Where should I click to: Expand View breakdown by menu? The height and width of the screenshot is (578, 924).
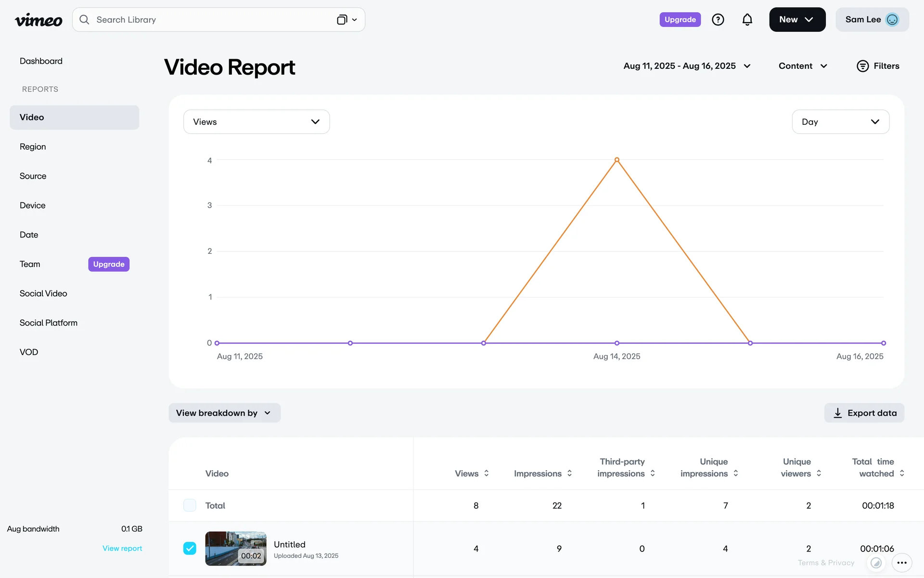[x=224, y=413]
